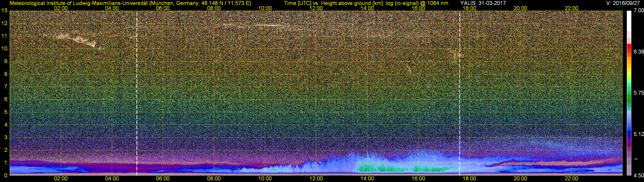
Task: Click the 6.38 colorbar value
Action: (x=639, y=52)
